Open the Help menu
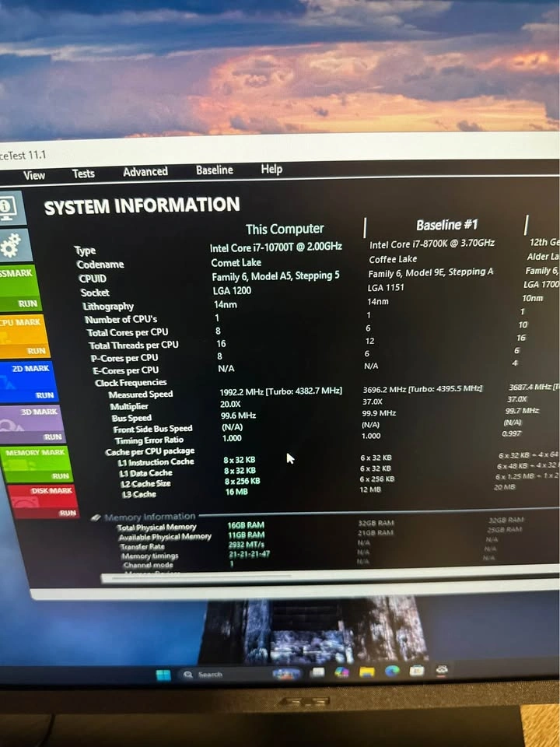Image resolution: width=560 pixels, height=747 pixels. pyautogui.click(x=271, y=169)
